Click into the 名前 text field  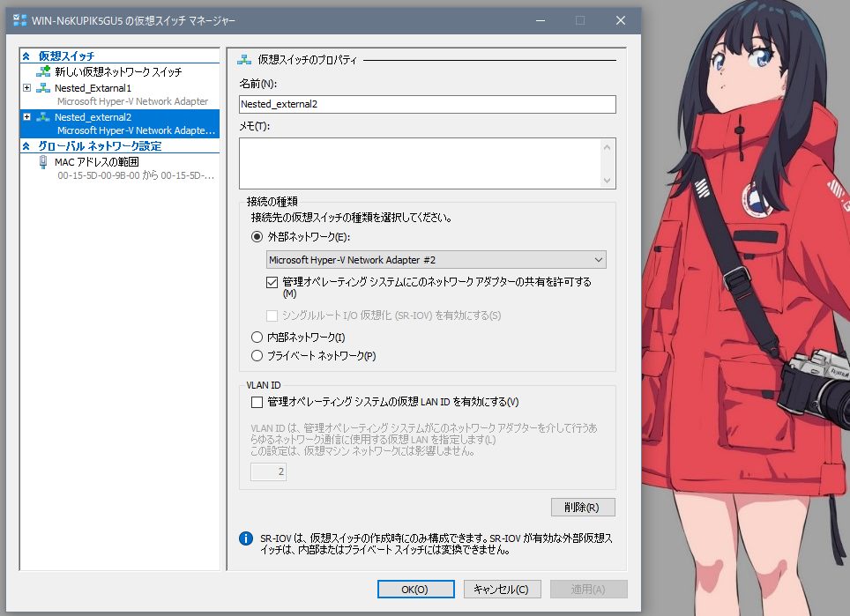[427, 104]
